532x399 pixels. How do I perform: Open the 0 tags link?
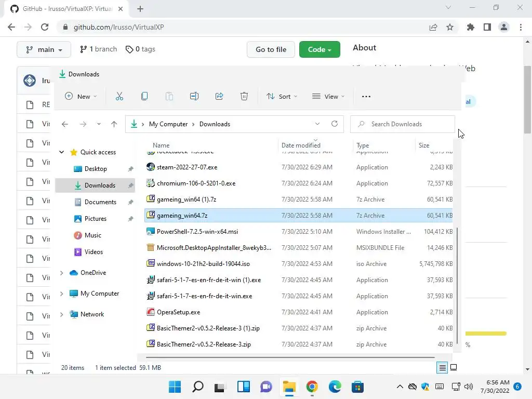pyautogui.click(x=140, y=49)
